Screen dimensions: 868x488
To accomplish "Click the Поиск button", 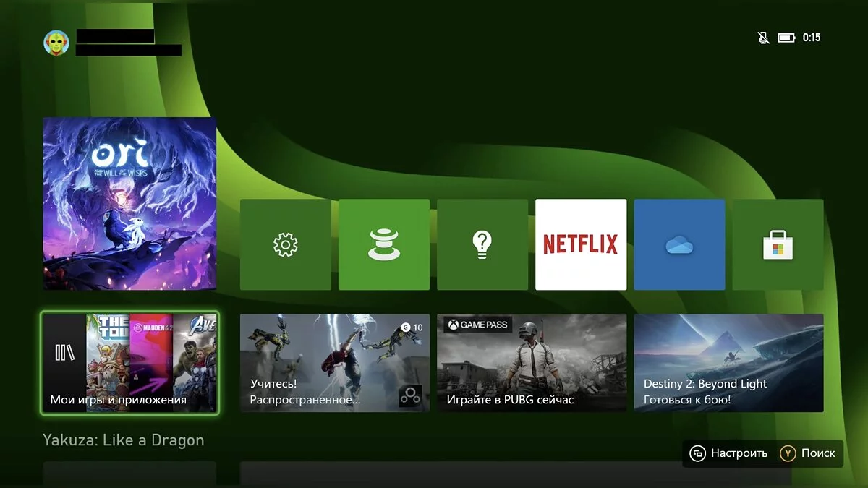I will (809, 453).
